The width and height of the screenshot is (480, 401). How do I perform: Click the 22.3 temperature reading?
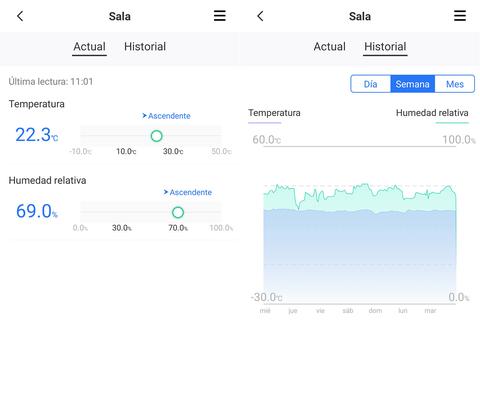pos(36,135)
